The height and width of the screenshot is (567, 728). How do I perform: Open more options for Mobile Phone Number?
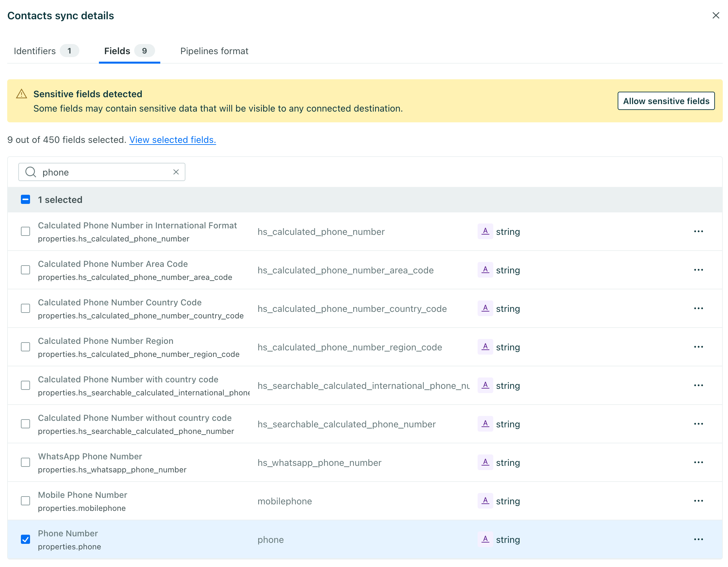[699, 501]
